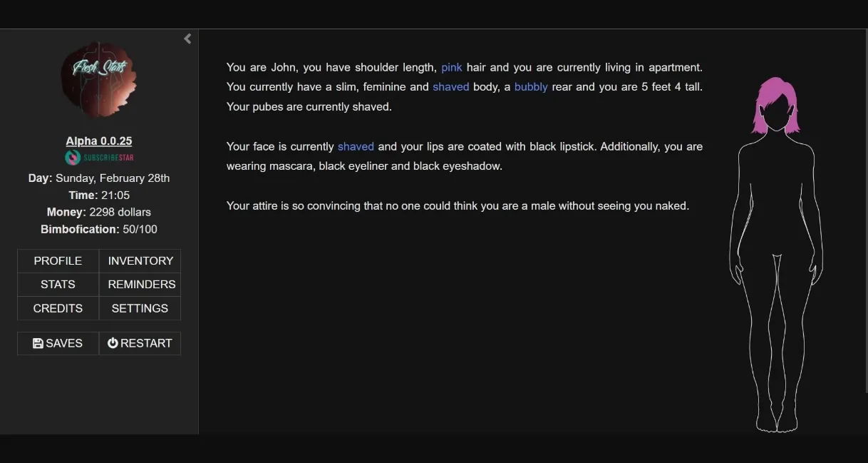
Task: Click the Fresh Start game logo
Action: (x=98, y=78)
